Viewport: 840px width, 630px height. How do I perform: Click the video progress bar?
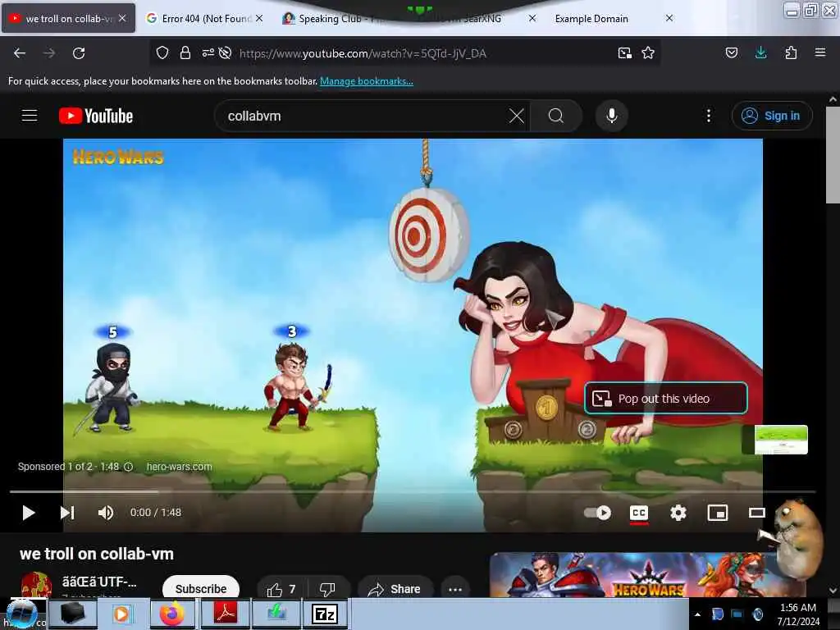tap(413, 491)
